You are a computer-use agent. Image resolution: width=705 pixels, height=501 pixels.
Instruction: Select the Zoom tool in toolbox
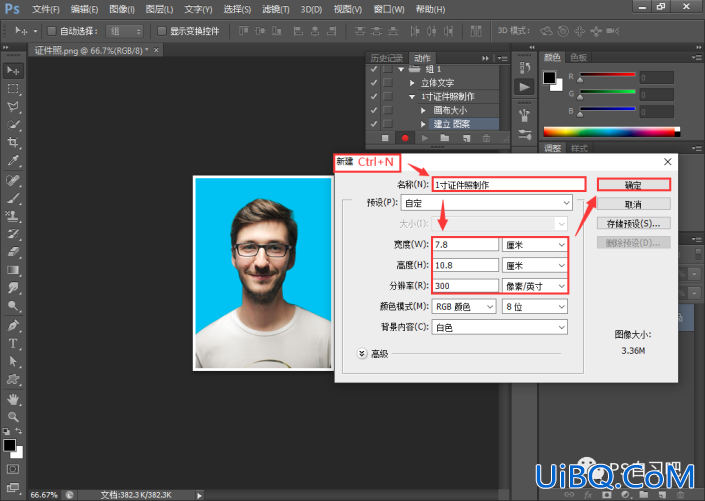[x=13, y=417]
